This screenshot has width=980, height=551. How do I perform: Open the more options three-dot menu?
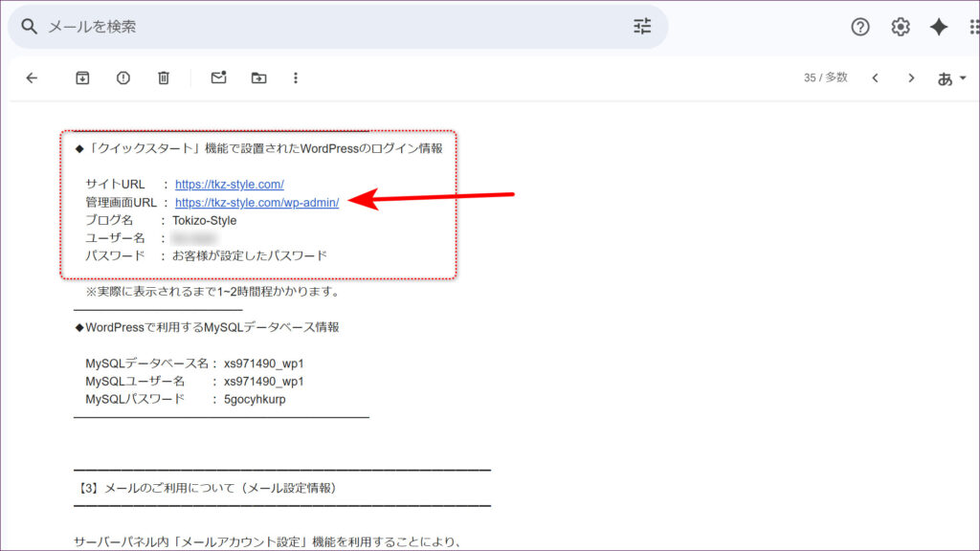296,78
